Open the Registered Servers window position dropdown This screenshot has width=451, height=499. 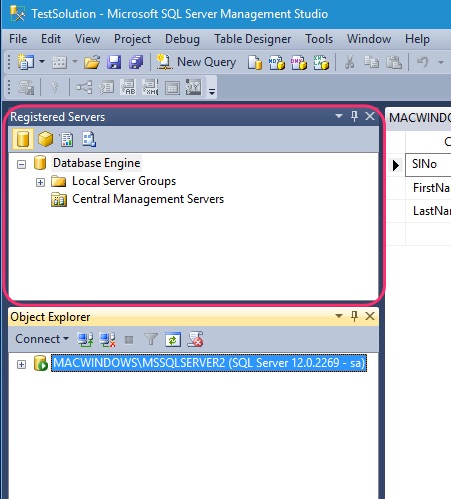pos(339,116)
